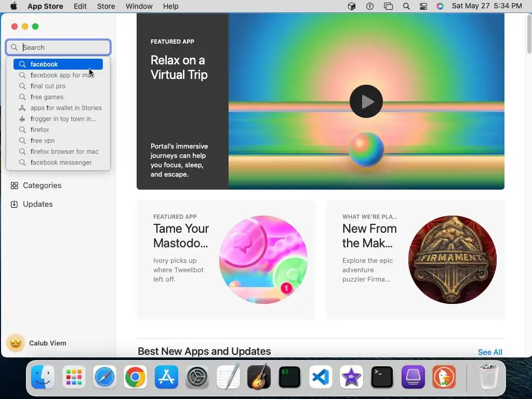Open 'New From the Mak...' story card
The width and height of the screenshot is (532, 399).
(x=415, y=260)
